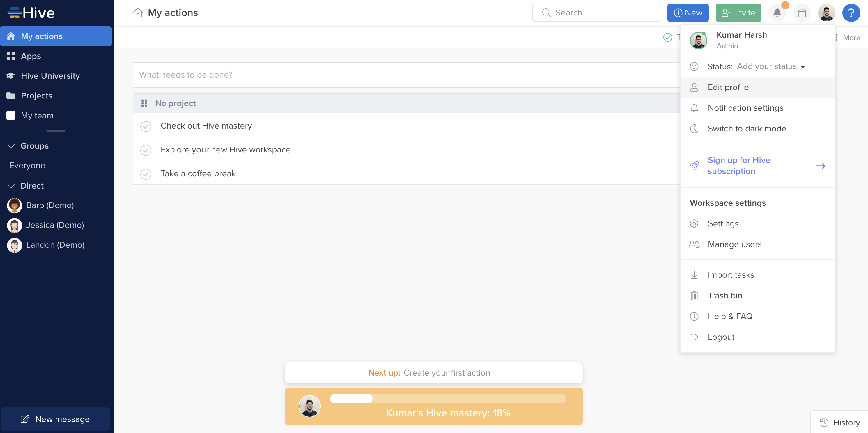This screenshot has height=433, width=868.
Task: Click the Notification settings bell icon
Action: pyautogui.click(x=694, y=108)
